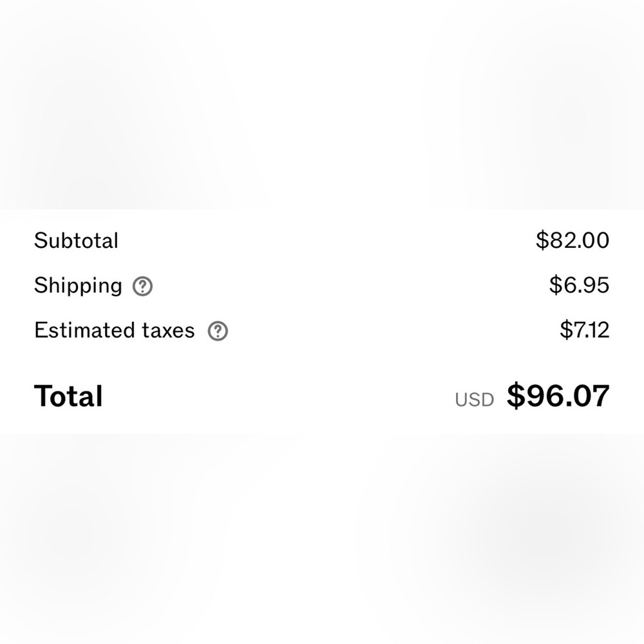This screenshot has height=644, width=644.
Task: Click the grand total price in bold
Action: tap(558, 395)
